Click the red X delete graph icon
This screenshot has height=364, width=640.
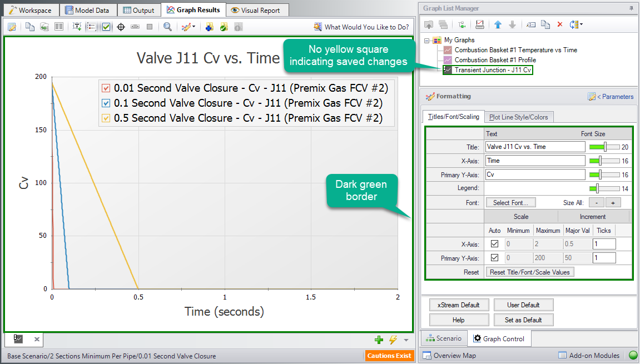pos(560,24)
